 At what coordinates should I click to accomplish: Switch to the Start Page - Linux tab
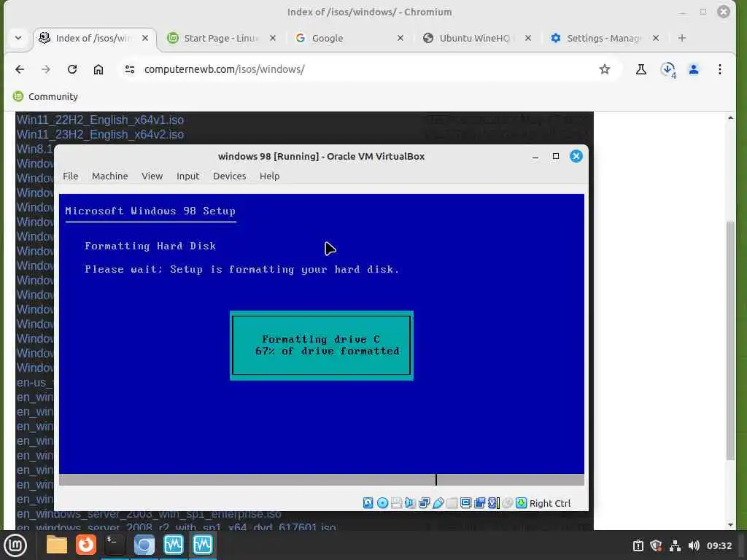coord(220,38)
